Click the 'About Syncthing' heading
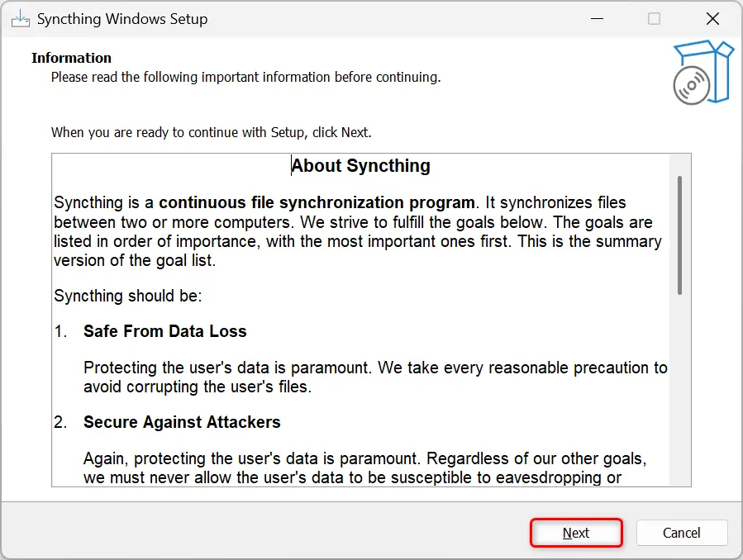This screenshot has height=560, width=743. [x=360, y=166]
